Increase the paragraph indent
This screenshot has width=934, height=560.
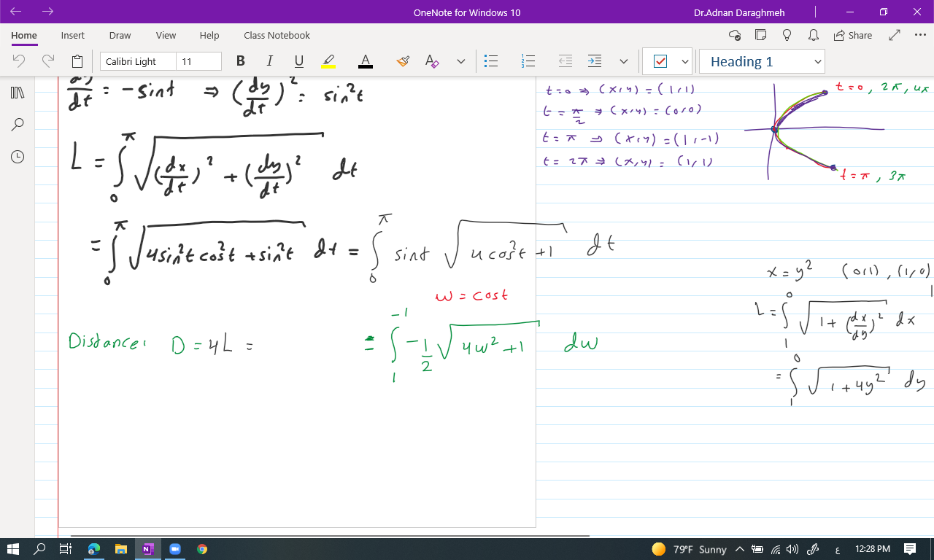point(595,61)
